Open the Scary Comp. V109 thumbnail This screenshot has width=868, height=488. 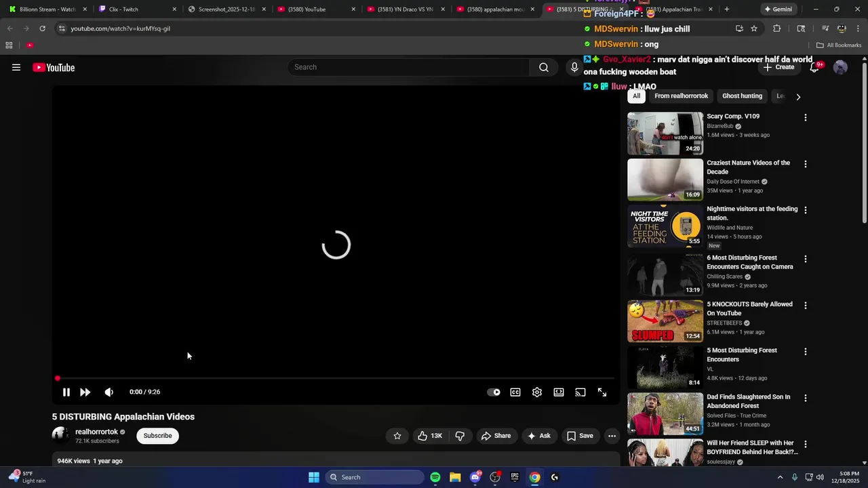pyautogui.click(x=665, y=134)
